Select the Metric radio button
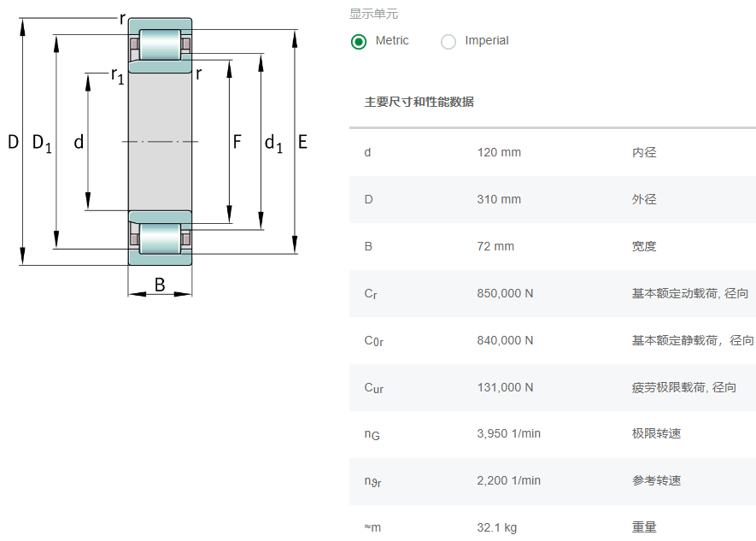Viewport: 756px width, 541px height. click(359, 42)
